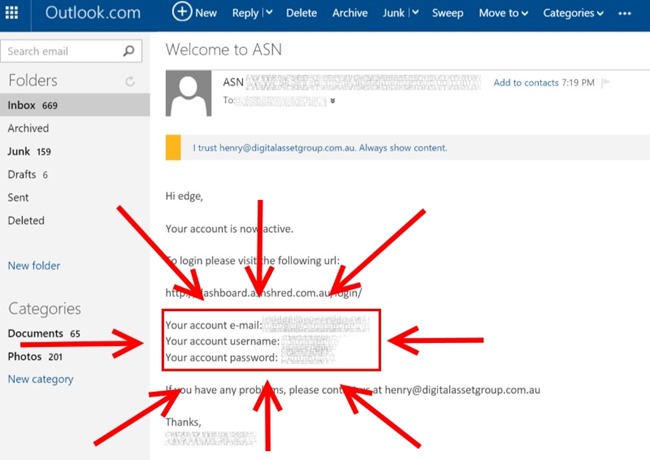This screenshot has width=650, height=460.
Task: Create a New folder
Action: (34, 266)
